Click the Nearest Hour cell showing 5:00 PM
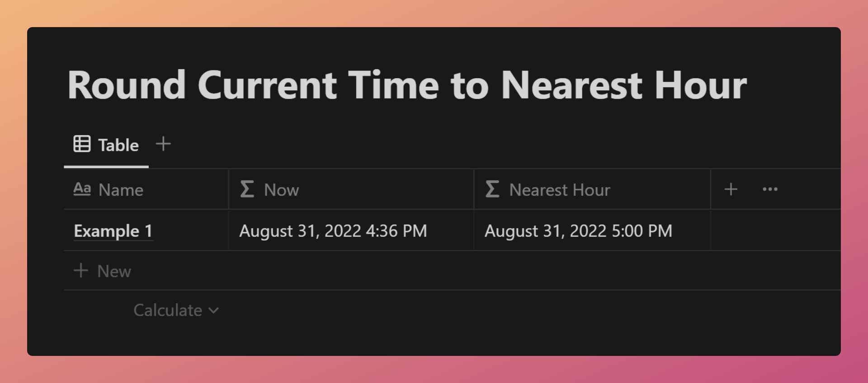The height and width of the screenshot is (383, 868). [592, 230]
